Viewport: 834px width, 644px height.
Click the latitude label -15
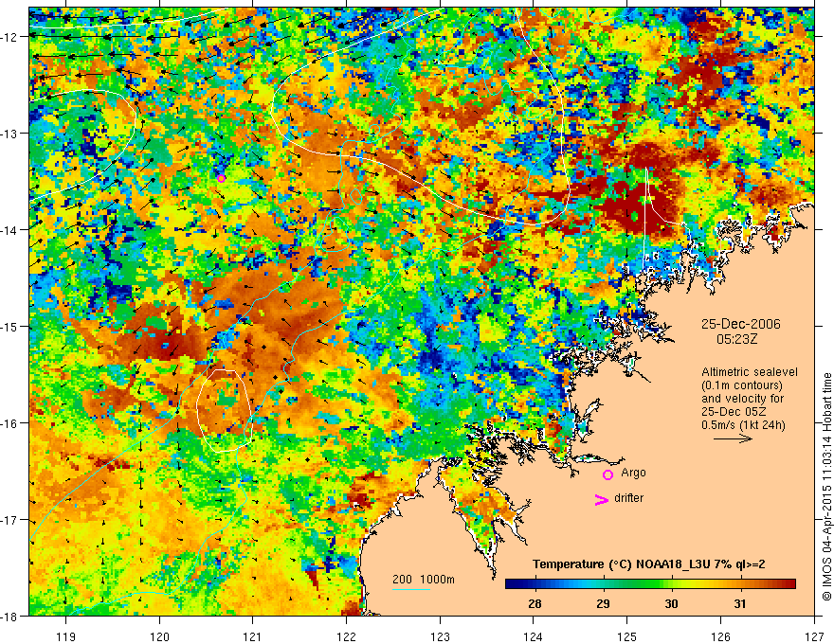click(x=9, y=326)
